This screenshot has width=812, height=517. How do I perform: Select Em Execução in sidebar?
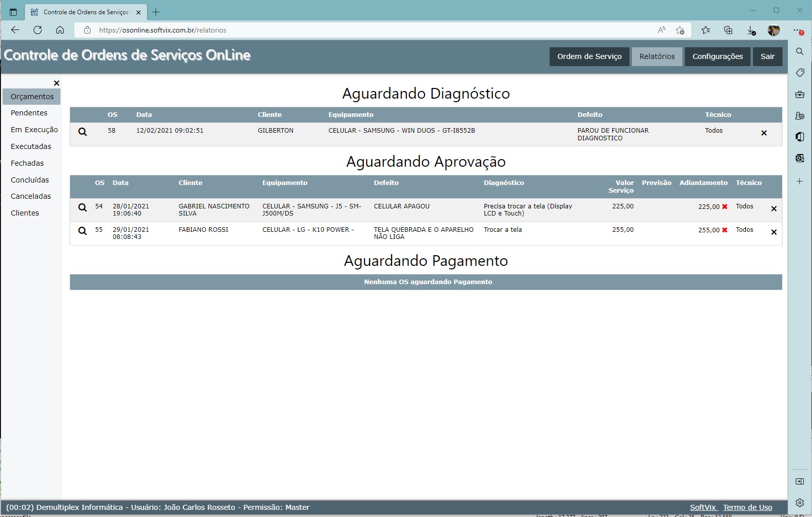click(34, 130)
